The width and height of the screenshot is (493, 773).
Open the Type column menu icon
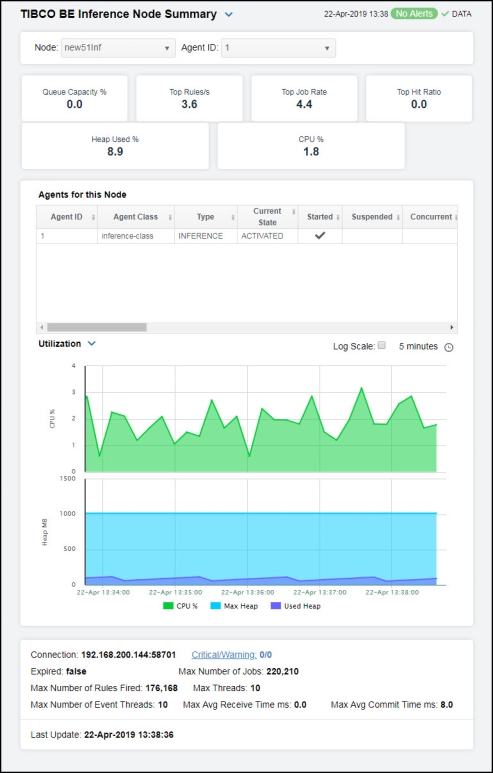pos(233,217)
